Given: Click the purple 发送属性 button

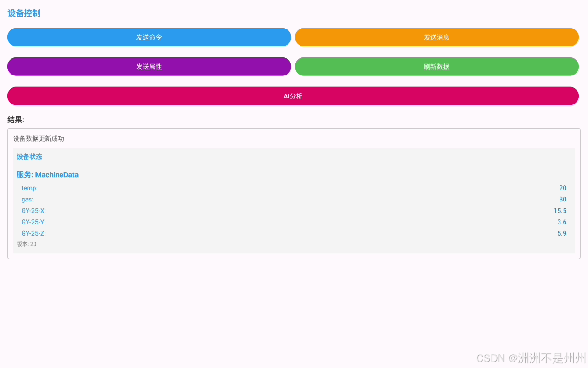Looking at the screenshot, I should (x=149, y=67).
